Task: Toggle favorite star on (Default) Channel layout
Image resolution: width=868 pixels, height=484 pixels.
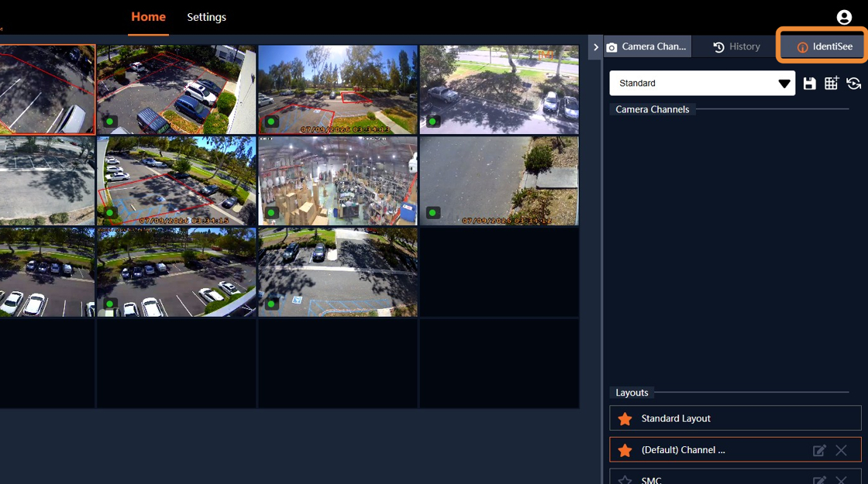Action: coord(625,450)
